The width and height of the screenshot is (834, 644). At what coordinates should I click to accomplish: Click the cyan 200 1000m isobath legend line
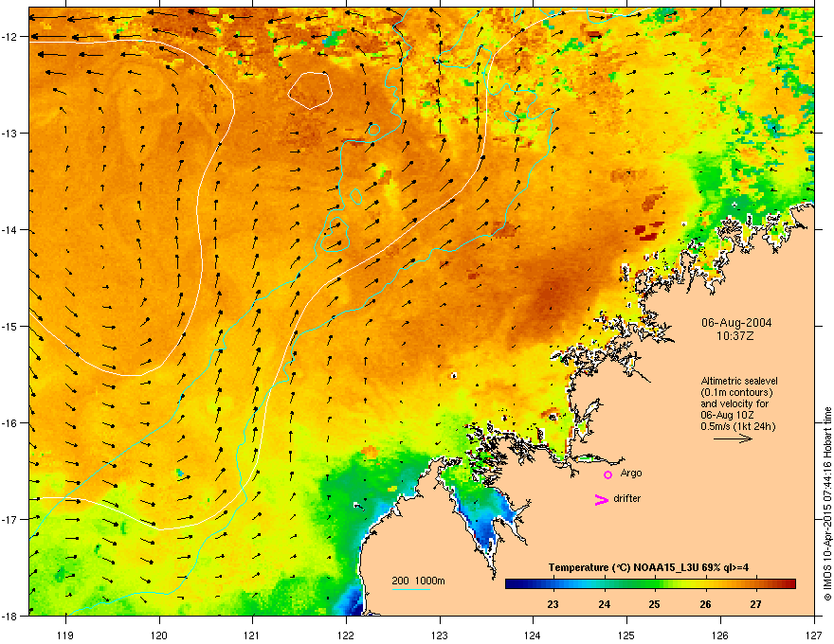pos(410,589)
